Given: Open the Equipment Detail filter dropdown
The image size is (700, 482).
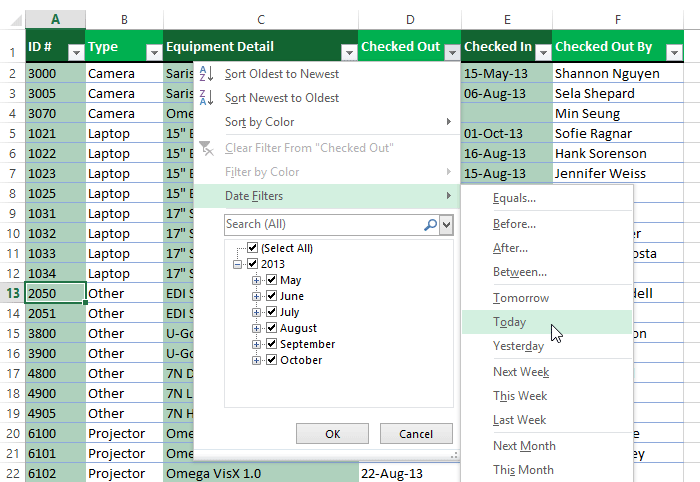Looking at the screenshot, I should click(349, 53).
